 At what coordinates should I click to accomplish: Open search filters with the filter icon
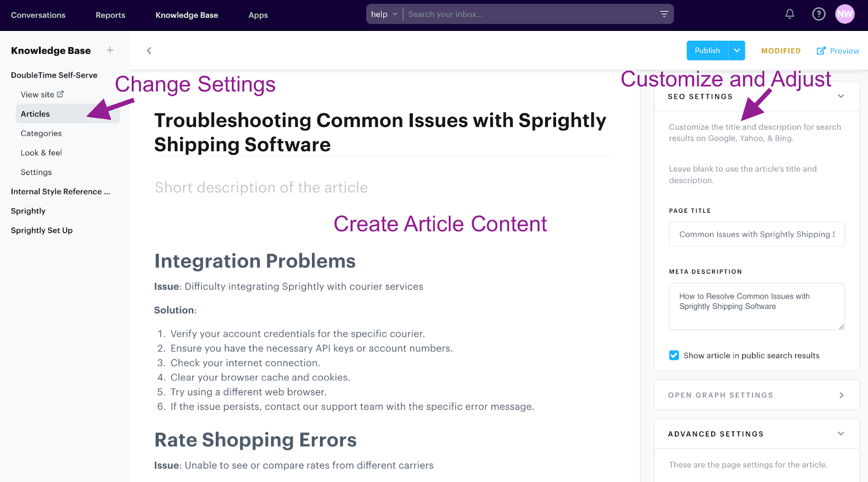[663, 14]
